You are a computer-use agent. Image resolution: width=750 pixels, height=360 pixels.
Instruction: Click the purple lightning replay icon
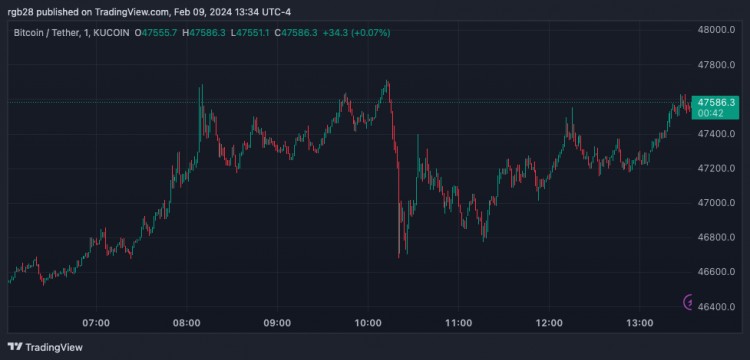point(688,302)
